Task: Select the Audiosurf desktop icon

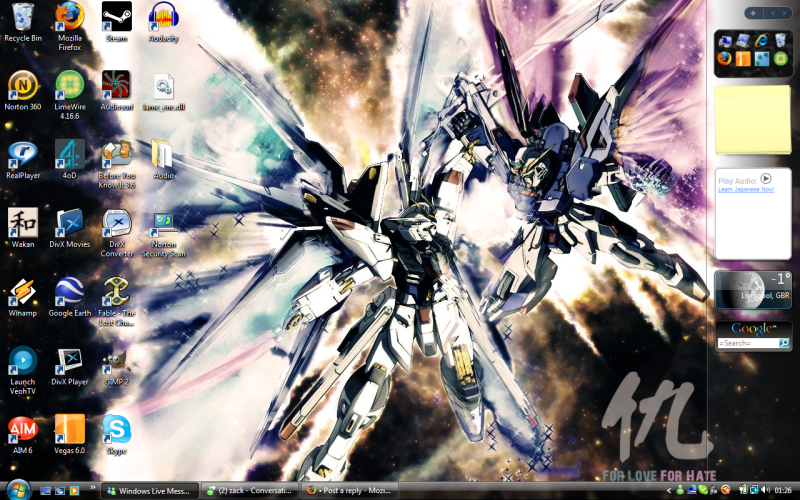Action: [x=116, y=92]
